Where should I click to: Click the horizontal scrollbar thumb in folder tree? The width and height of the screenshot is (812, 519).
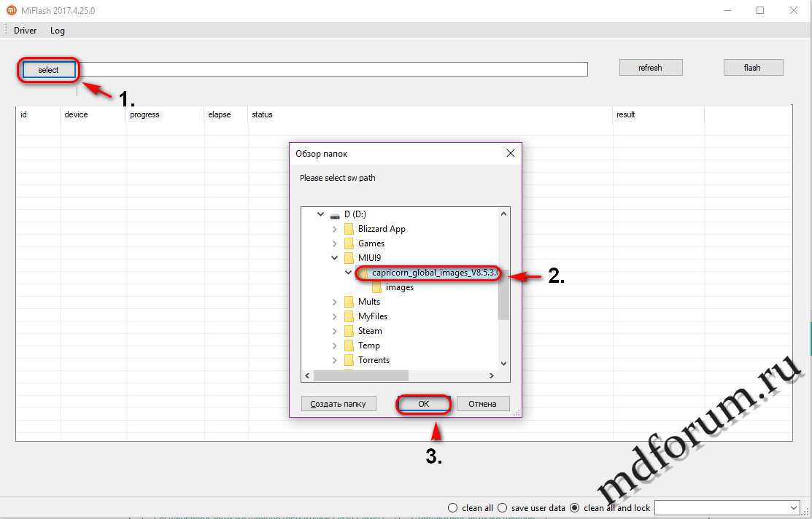tap(361, 375)
